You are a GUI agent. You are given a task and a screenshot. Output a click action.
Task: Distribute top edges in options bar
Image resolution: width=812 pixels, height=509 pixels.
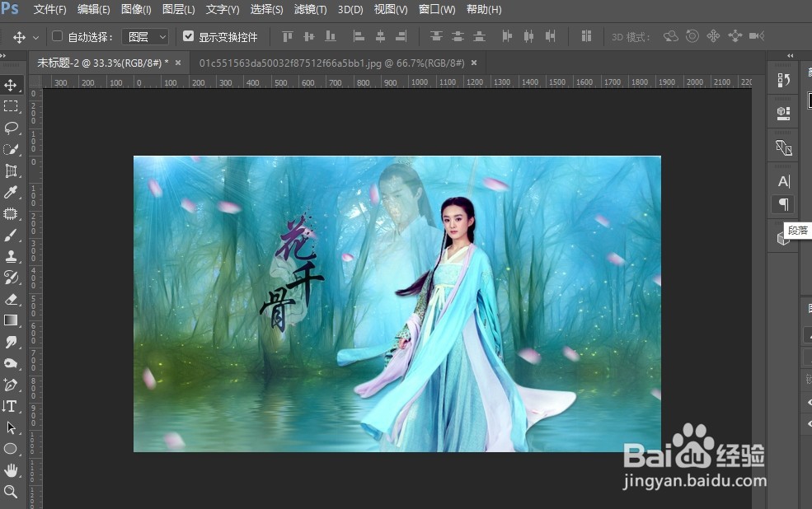click(437, 36)
